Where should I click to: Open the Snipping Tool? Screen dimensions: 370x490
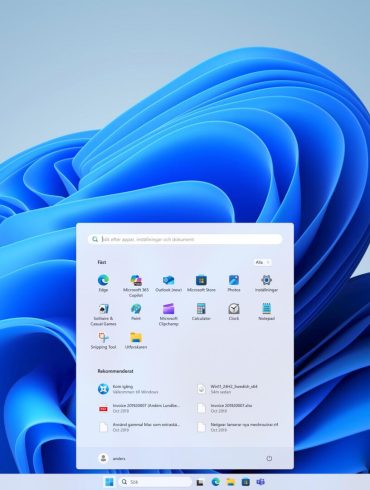point(103,340)
